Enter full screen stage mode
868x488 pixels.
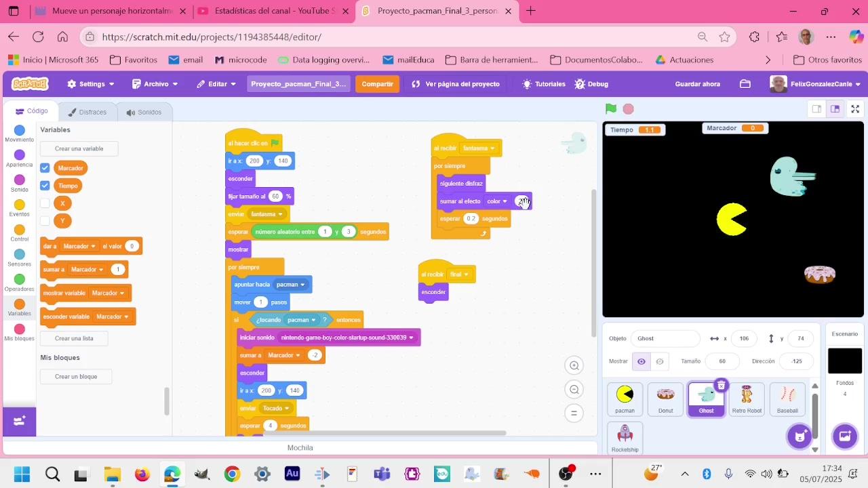[856, 109]
